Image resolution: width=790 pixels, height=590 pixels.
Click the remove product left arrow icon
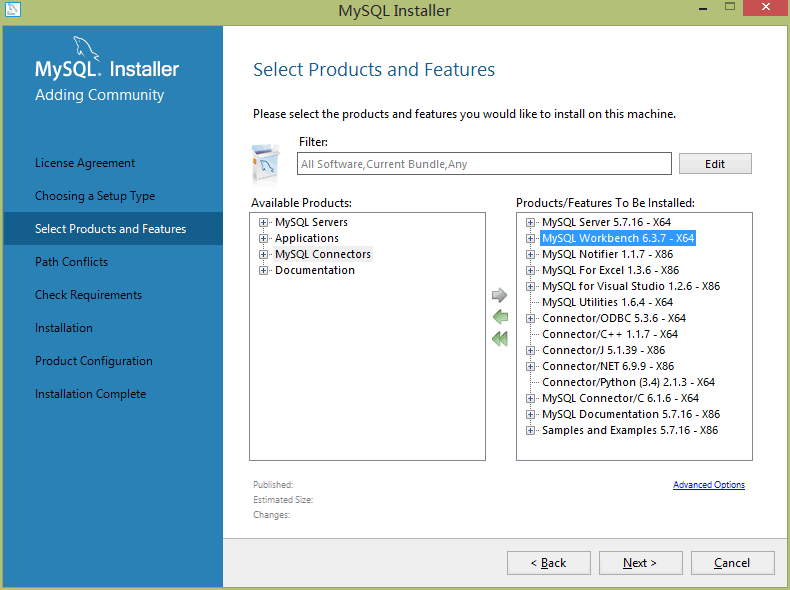500,317
